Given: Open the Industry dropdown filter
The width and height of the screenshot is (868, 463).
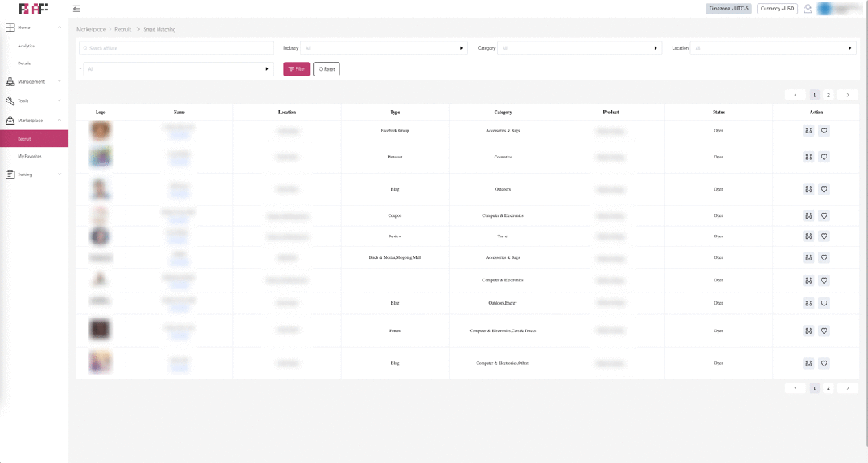Looking at the screenshot, I should [384, 48].
